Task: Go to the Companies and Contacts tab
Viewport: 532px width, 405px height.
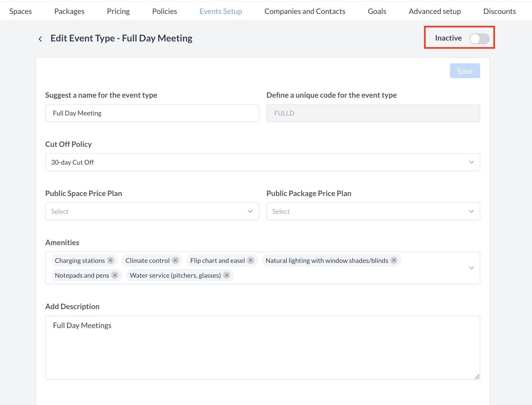Action: click(x=305, y=11)
